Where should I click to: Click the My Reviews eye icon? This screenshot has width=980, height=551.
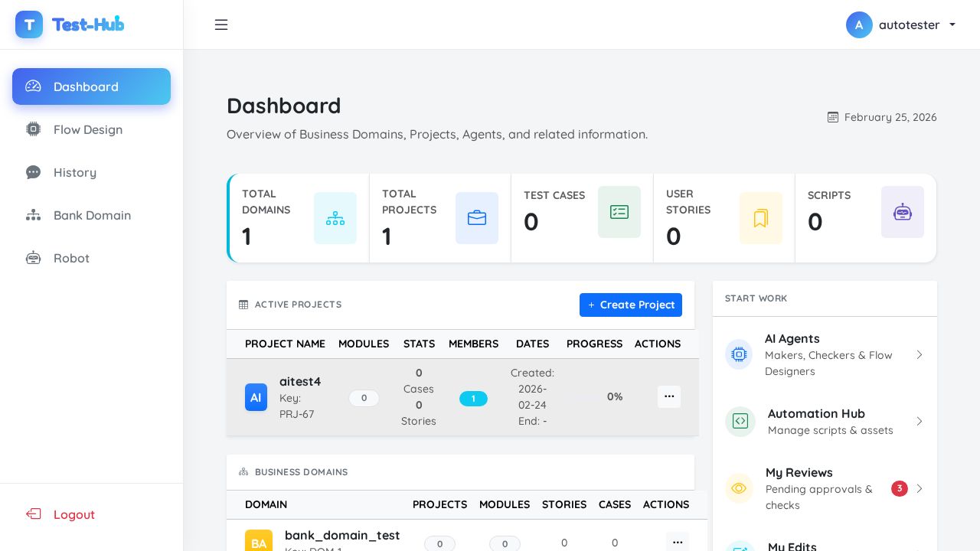tap(739, 488)
